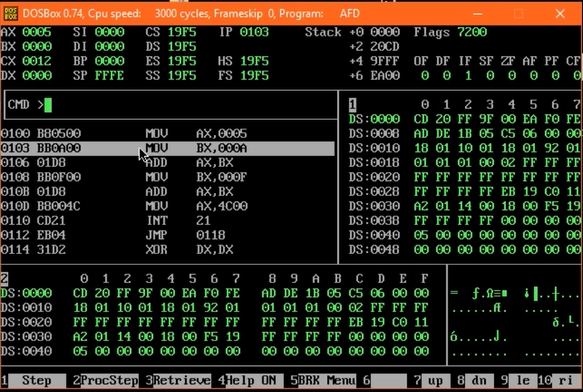Click the Flags value 7200

coord(472,32)
